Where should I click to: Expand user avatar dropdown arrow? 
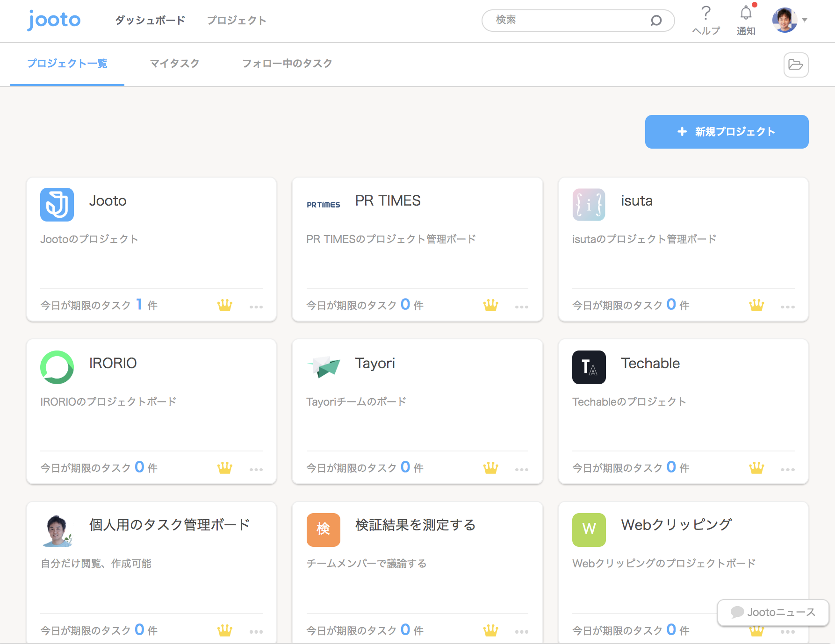805,20
